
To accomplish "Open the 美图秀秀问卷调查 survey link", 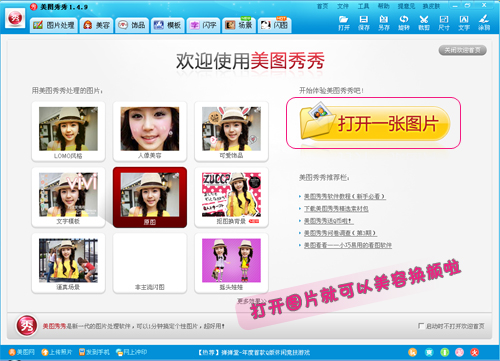I will [x=340, y=233].
